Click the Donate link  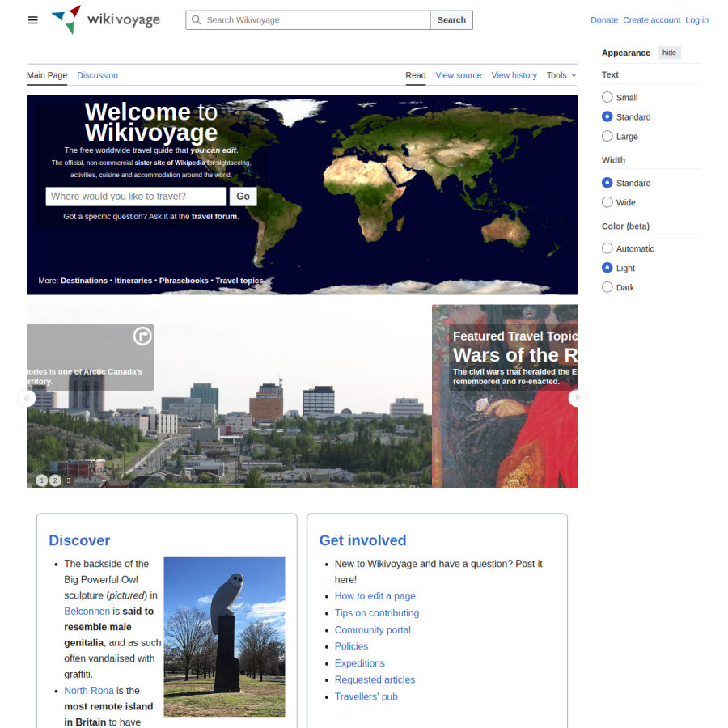pyautogui.click(x=604, y=20)
